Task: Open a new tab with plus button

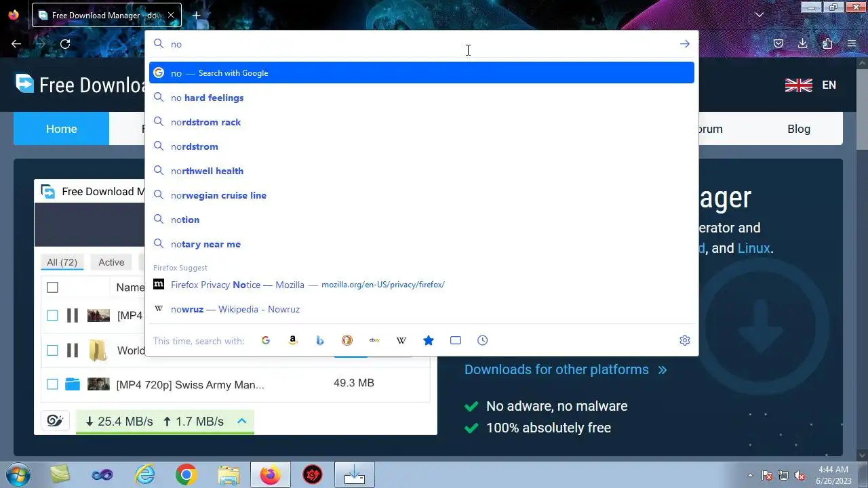Action: click(x=196, y=15)
